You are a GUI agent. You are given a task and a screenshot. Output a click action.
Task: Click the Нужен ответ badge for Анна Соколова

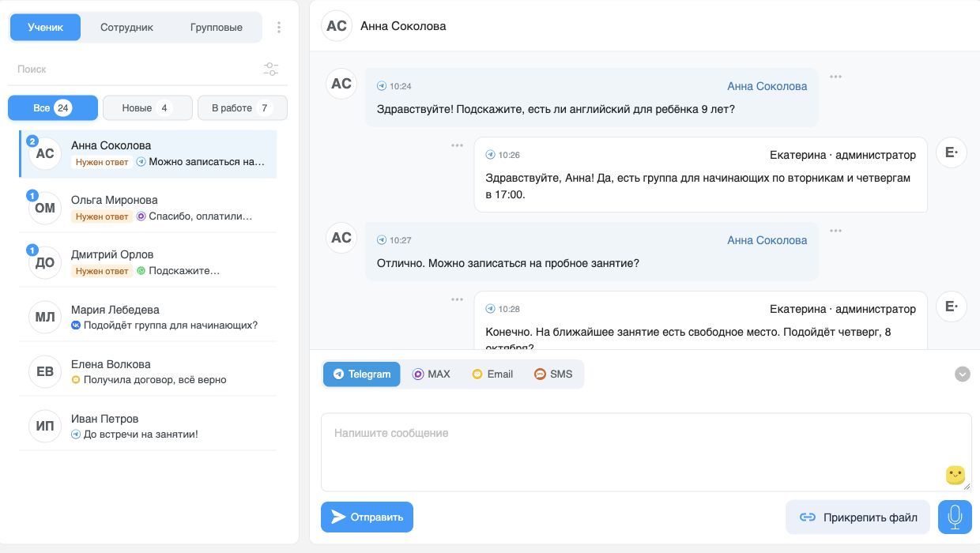[102, 162]
